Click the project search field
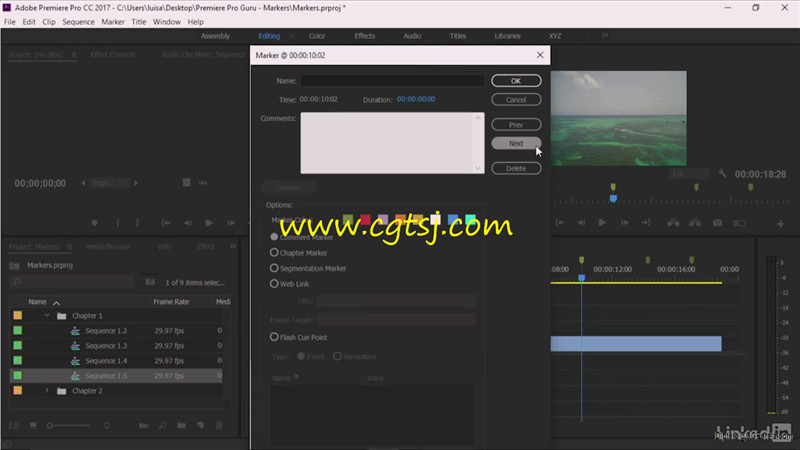The height and width of the screenshot is (450, 800). 72,282
